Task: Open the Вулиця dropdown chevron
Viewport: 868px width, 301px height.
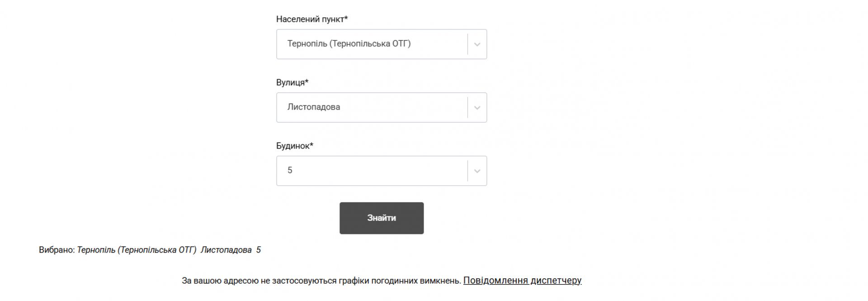Action: 477,108
